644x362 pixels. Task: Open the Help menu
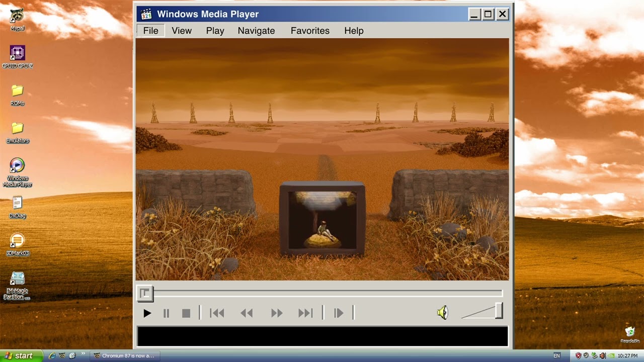[354, 31]
